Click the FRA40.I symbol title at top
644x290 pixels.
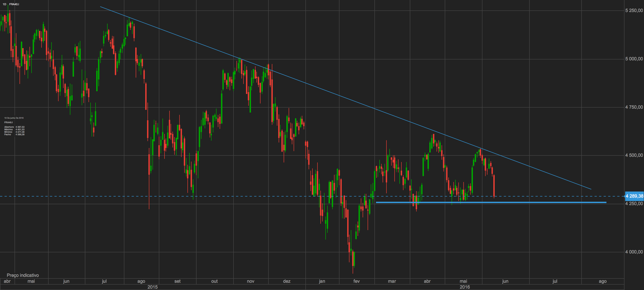pyautogui.click(x=14, y=4)
